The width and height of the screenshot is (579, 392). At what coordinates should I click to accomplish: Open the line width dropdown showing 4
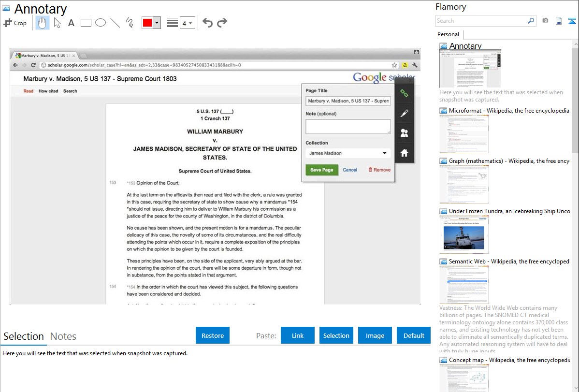187,23
